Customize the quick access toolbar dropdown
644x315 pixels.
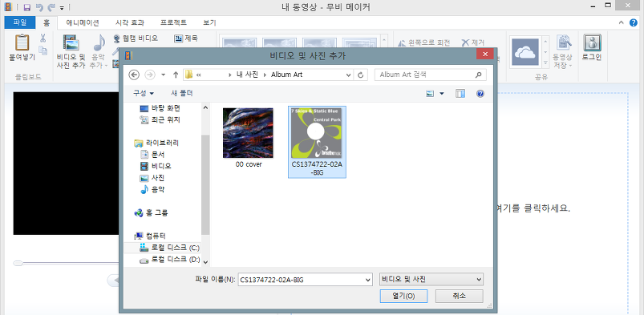62,8
